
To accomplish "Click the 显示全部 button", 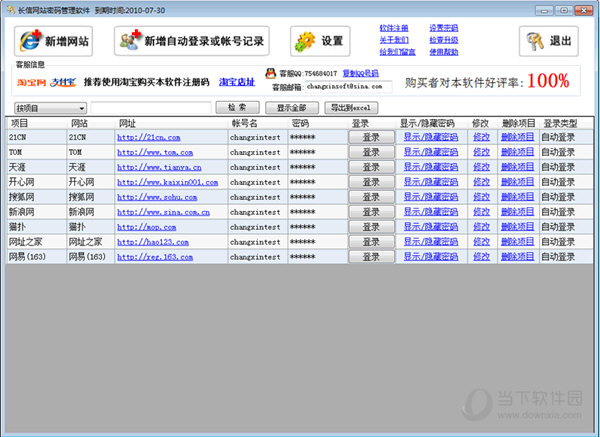I will click(292, 108).
